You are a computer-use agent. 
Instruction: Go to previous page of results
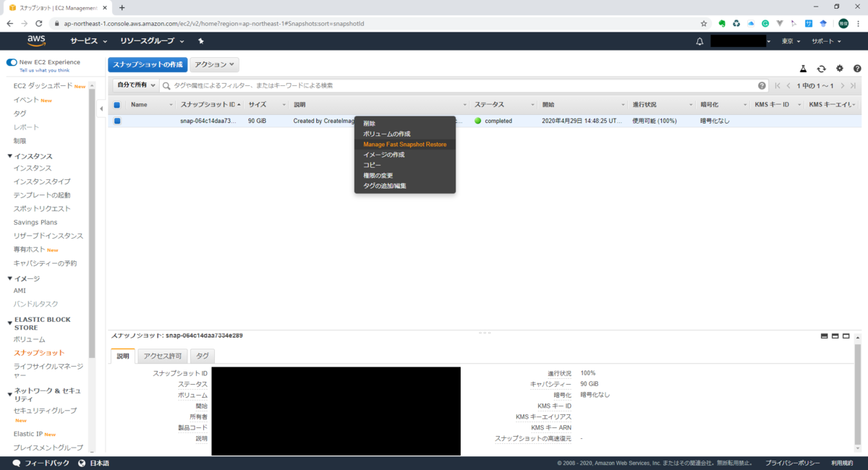[788, 85]
